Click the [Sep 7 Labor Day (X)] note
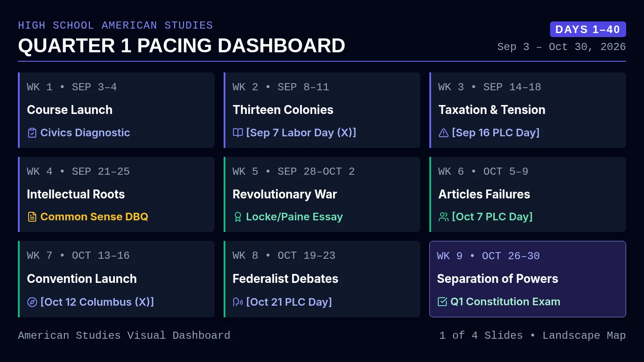This screenshot has width=644, height=362. pos(301,133)
